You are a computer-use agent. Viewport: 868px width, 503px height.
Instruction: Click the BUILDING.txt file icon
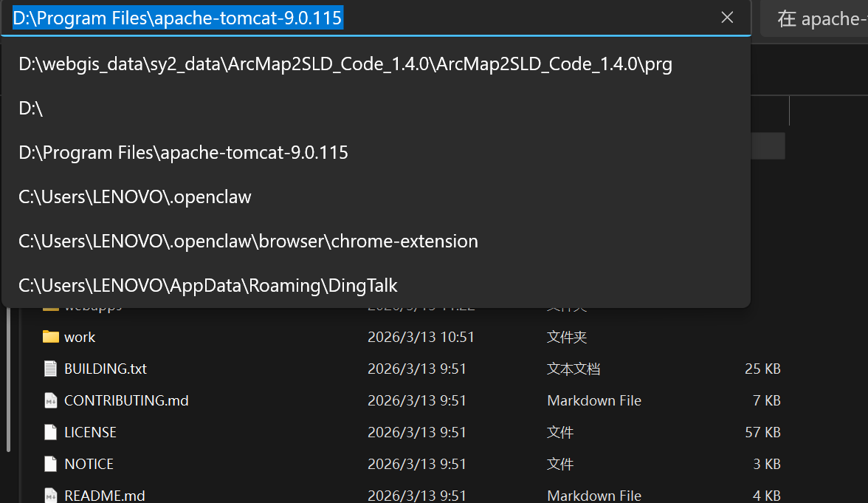50,369
